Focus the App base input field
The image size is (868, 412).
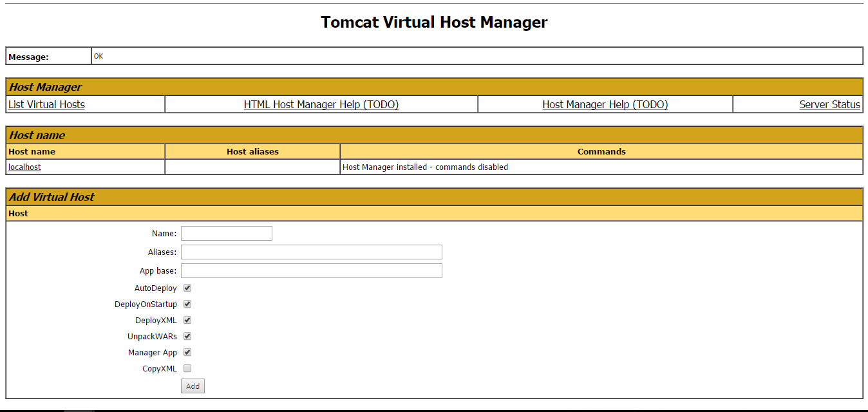click(312, 270)
